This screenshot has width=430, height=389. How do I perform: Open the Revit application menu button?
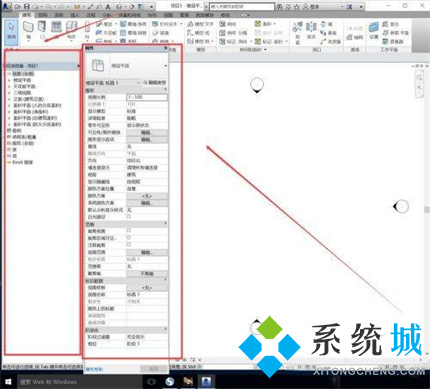pos(6,6)
